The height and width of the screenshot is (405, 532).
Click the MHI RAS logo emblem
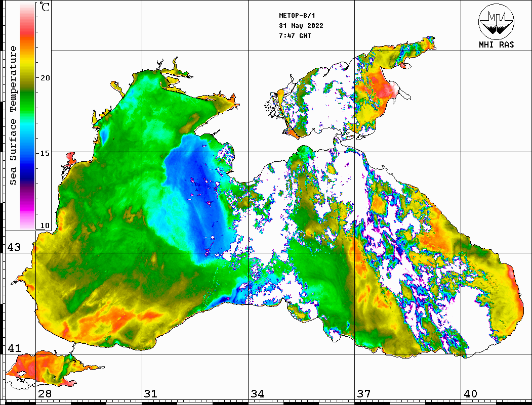(x=496, y=22)
